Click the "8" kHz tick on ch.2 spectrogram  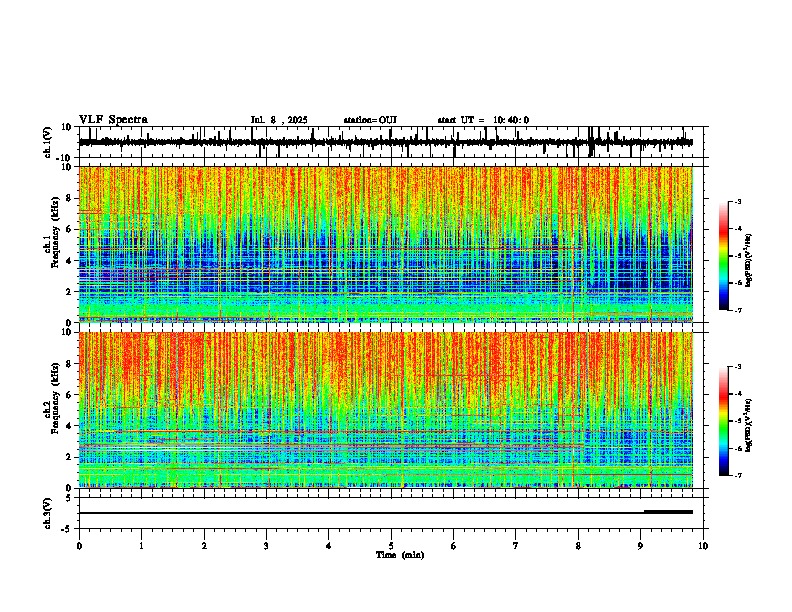click(x=70, y=364)
